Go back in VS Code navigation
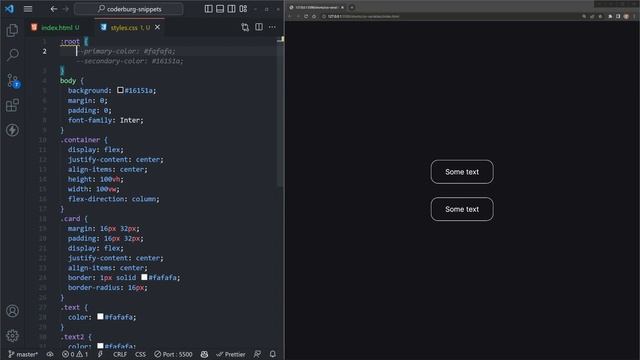 point(54,9)
